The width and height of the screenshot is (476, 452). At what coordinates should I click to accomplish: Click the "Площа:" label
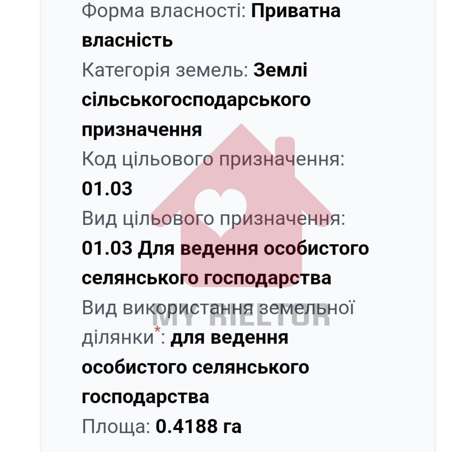(116, 426)
